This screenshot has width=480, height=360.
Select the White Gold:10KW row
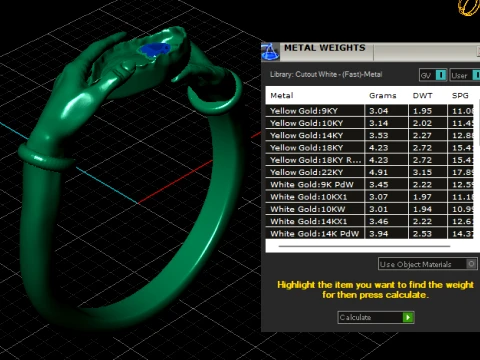pos(369,209)
